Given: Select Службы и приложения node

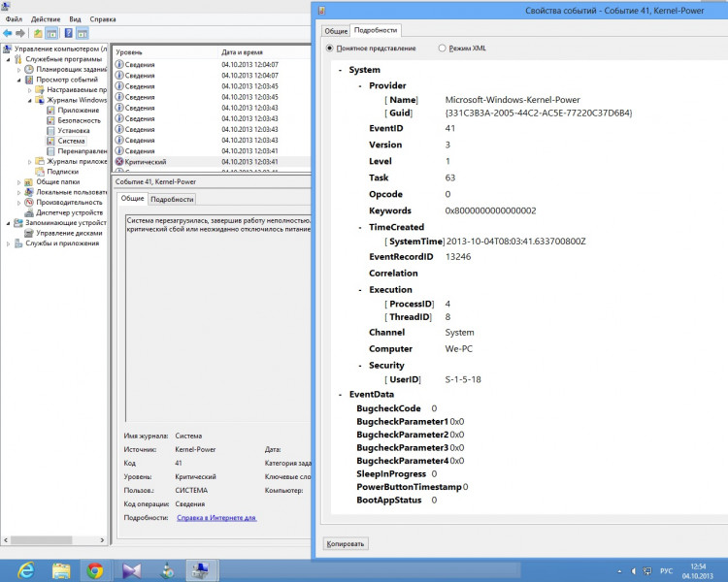Looking at the screenshot, I should tap(62, 242).
